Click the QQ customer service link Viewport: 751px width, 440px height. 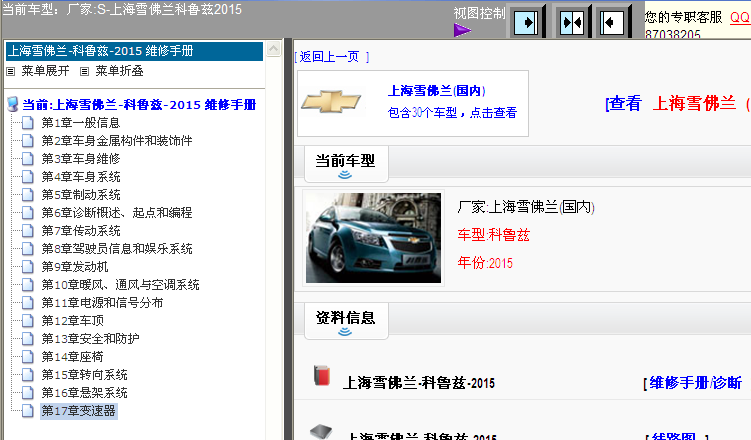tap(740, 17)
